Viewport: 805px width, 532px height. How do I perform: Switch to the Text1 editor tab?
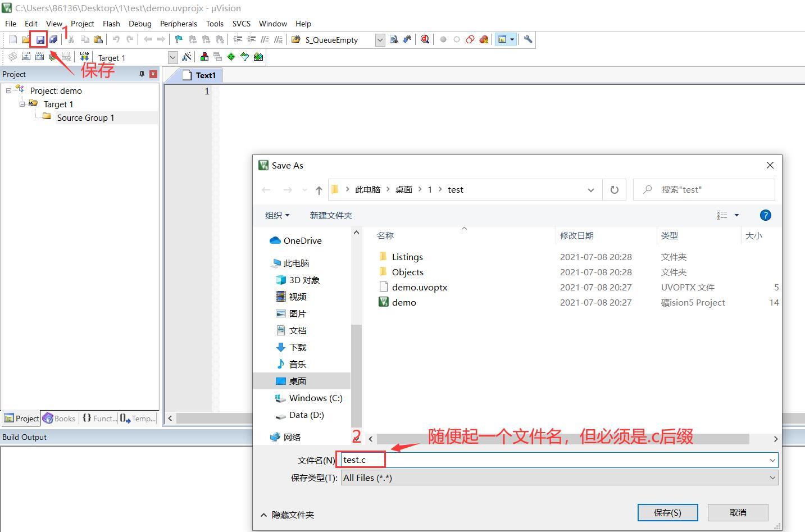[200, 75]
